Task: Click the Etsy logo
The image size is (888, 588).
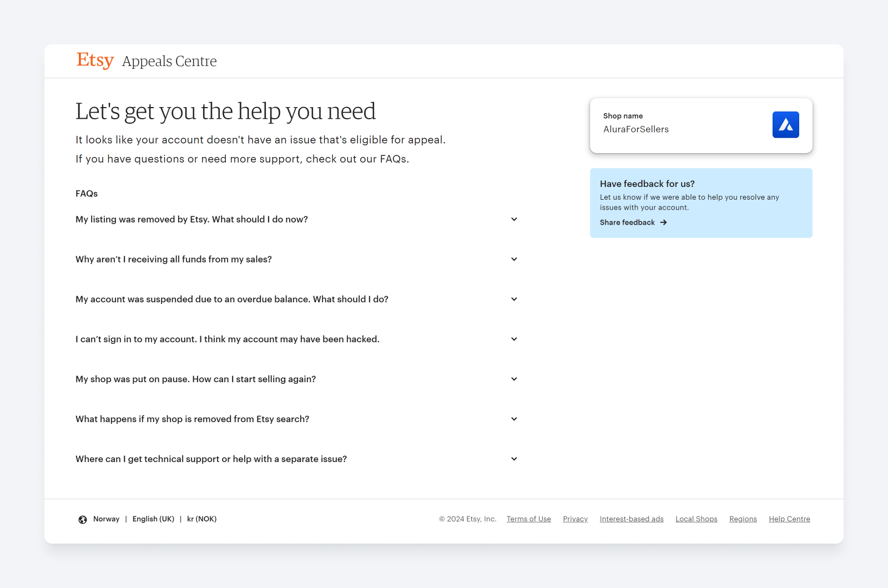Action: (x=94, y=60)
